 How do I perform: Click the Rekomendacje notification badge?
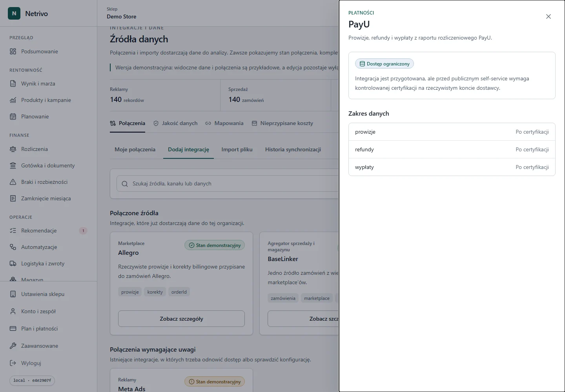[83, 230]
